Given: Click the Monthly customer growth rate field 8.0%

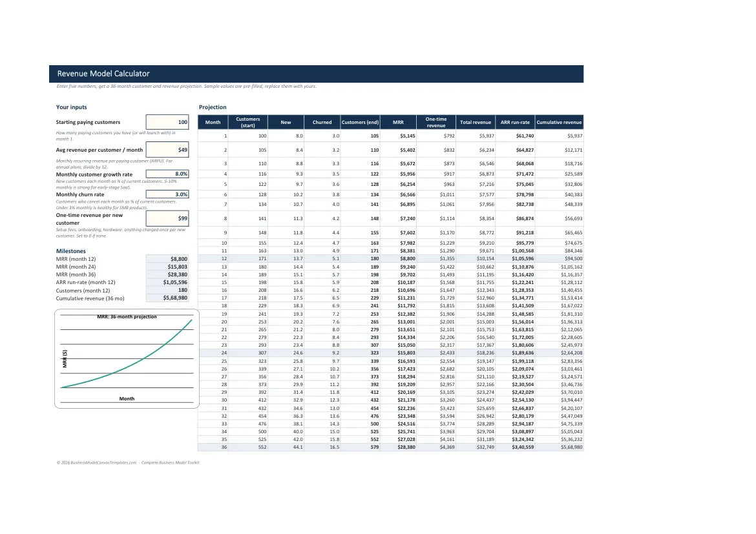Looking at the screenshot, I should (x=167, y=174).
